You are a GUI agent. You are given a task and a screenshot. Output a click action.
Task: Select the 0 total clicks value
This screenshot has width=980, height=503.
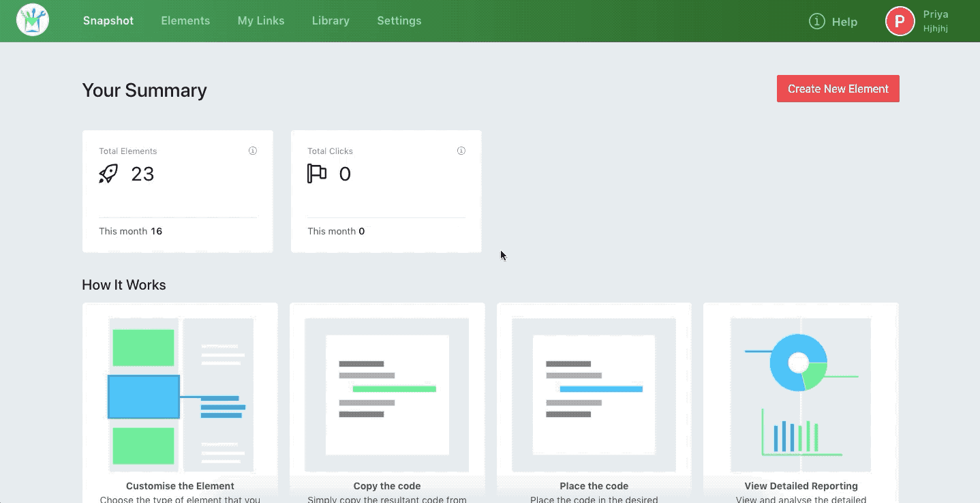pyautogui.click(x=345, y=174)
